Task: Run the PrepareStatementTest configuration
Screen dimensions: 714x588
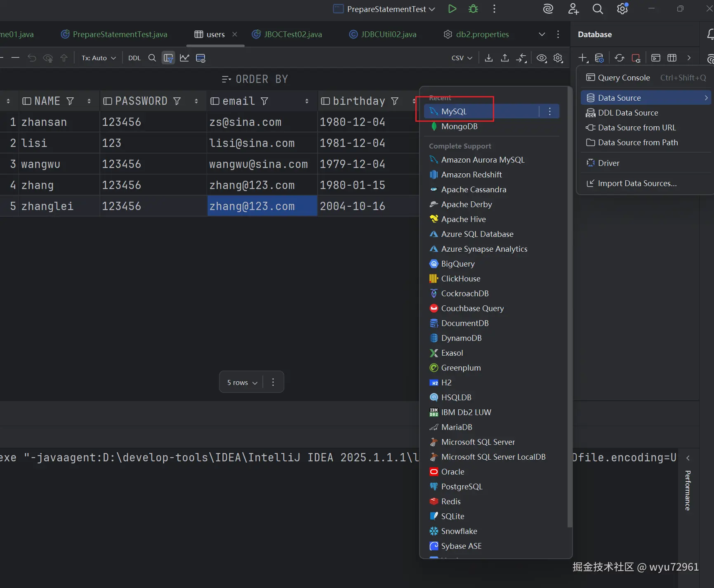Action: click(452, 9)
